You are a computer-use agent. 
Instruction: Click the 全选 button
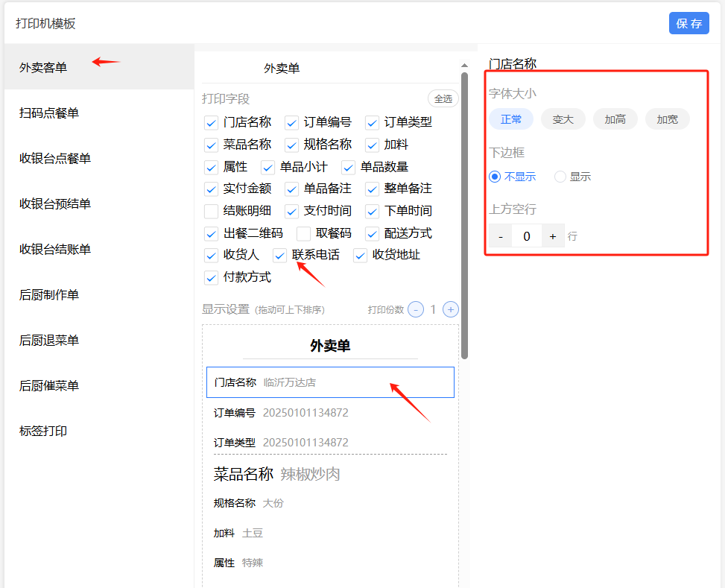click(x=443, y=98)
